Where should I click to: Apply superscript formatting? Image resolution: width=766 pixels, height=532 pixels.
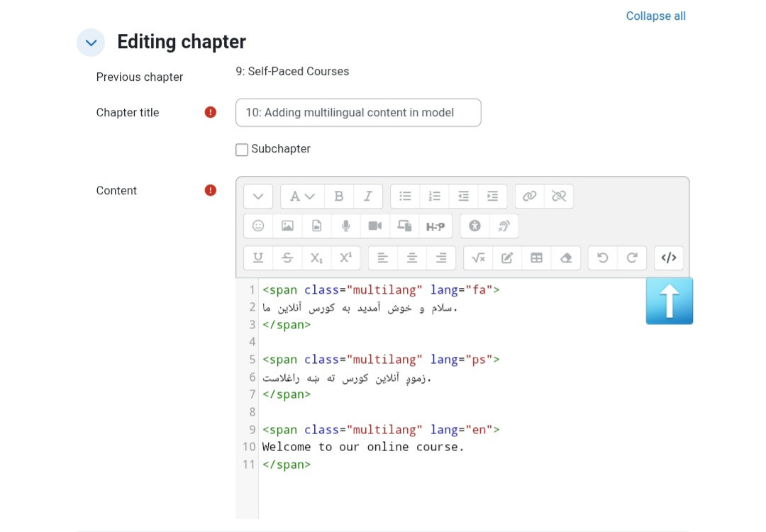pos(345,258)
